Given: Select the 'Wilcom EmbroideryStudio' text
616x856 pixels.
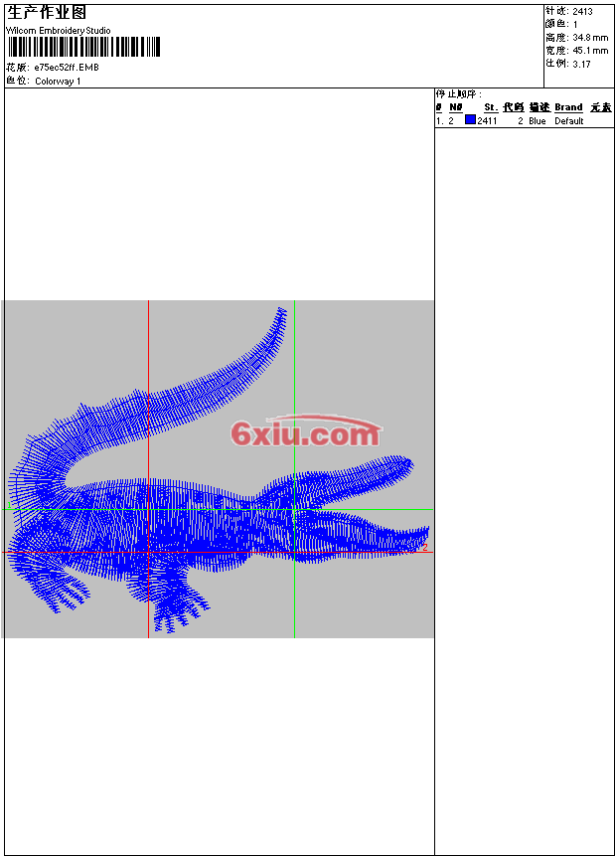Looking at the screenshot, I should tap(59, 31).
